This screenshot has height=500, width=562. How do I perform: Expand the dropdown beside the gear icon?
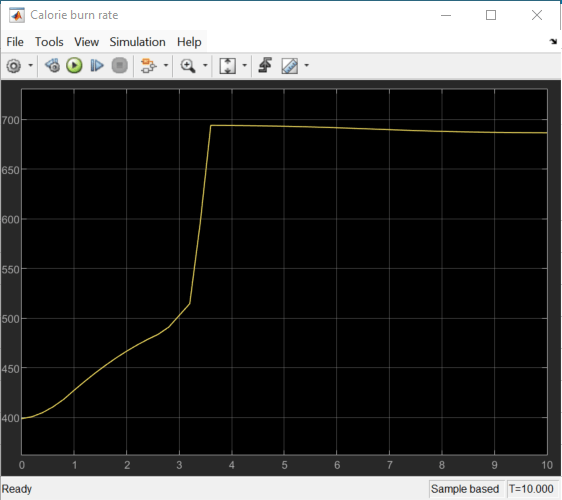(x=30, y=66)
